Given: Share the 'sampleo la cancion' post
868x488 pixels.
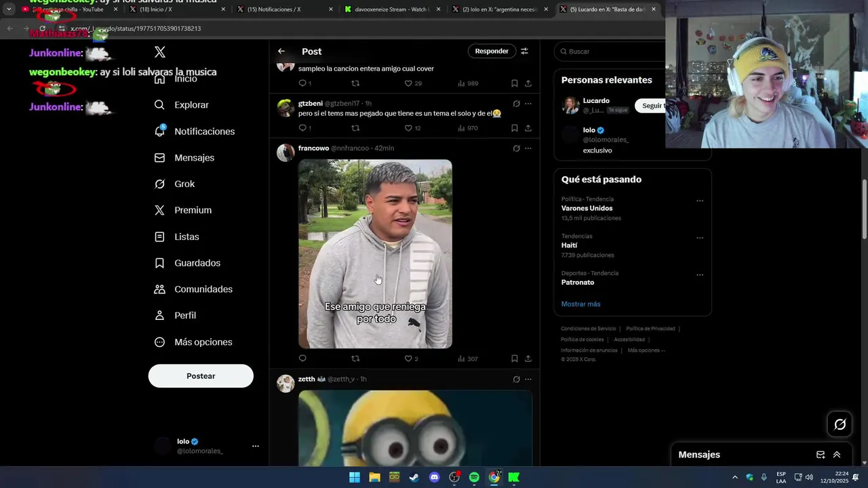Looking at the screenshot, I should (528, 83).
